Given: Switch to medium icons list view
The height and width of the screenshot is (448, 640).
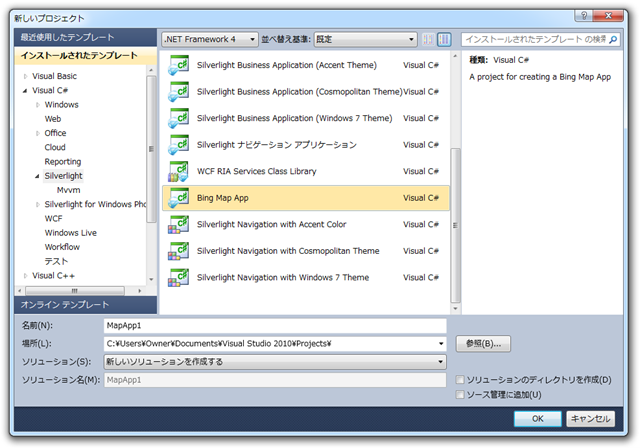Looking at the screenshot, I should point(444,39).
